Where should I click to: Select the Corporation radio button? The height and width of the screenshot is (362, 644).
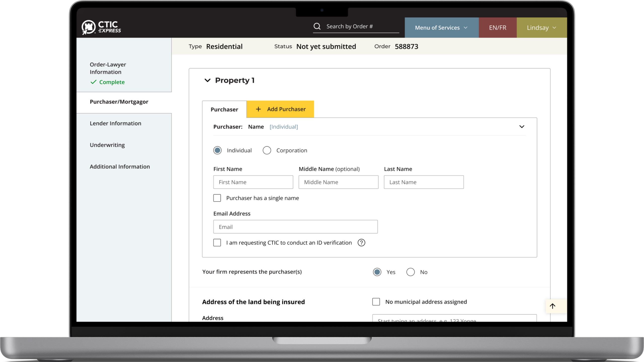[x=267, y=150]
